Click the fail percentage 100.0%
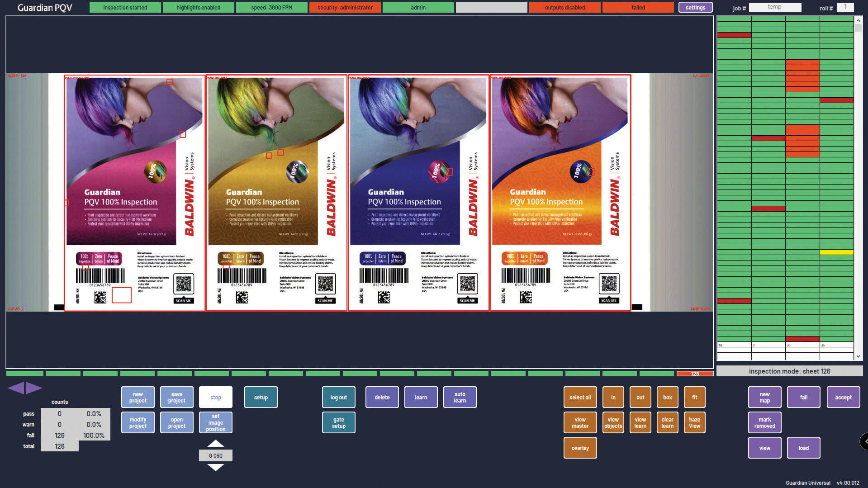This screenshot has width=868, height=488. [x=94, y=435]
